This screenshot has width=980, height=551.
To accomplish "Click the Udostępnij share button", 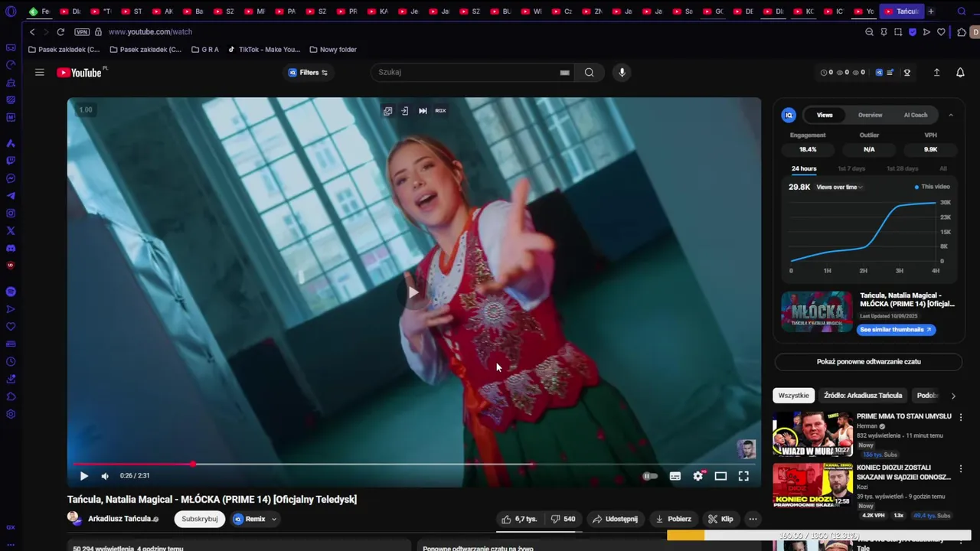I will 615,519.
